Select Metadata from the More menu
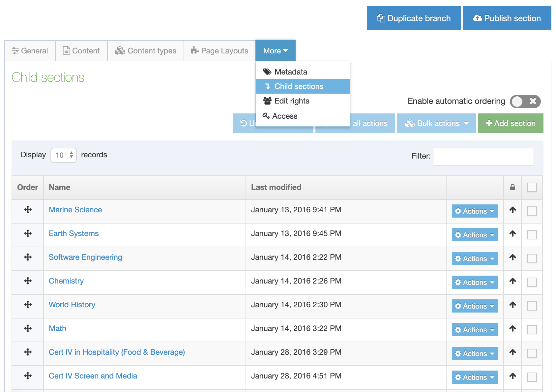This screenshot has width=556, height=392. tap(290, 72)
